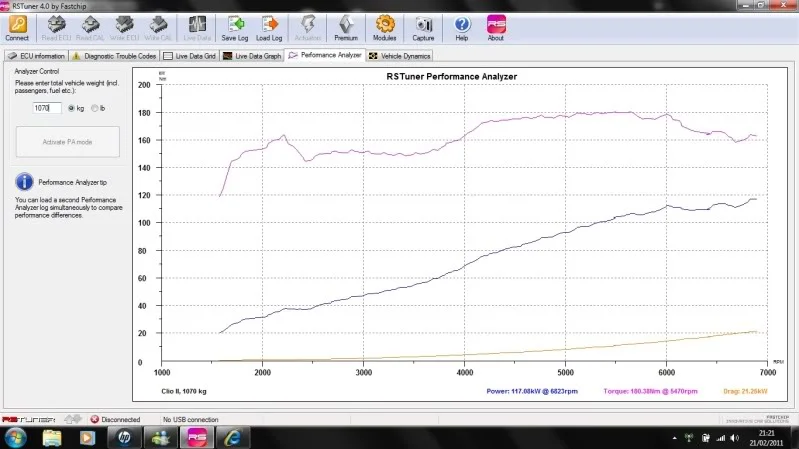Click the network signal tray icon
799x449 pixels.
(x=721, y=438)
